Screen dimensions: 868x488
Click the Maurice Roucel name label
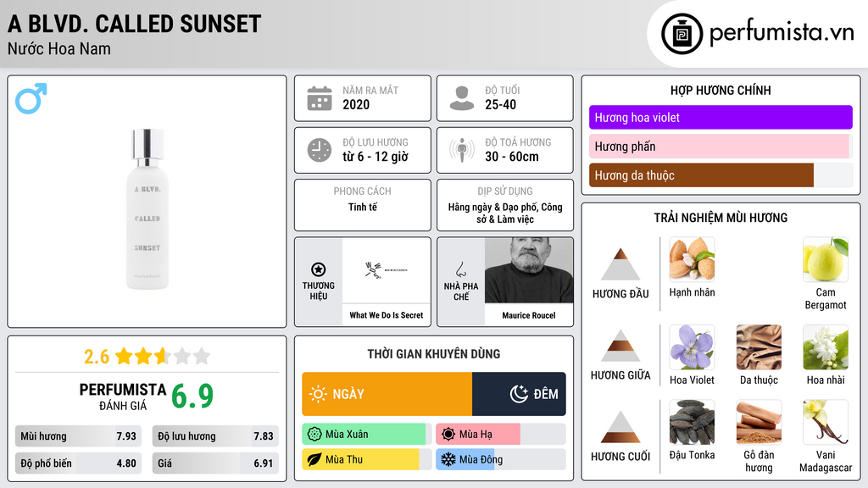point(529,315)
